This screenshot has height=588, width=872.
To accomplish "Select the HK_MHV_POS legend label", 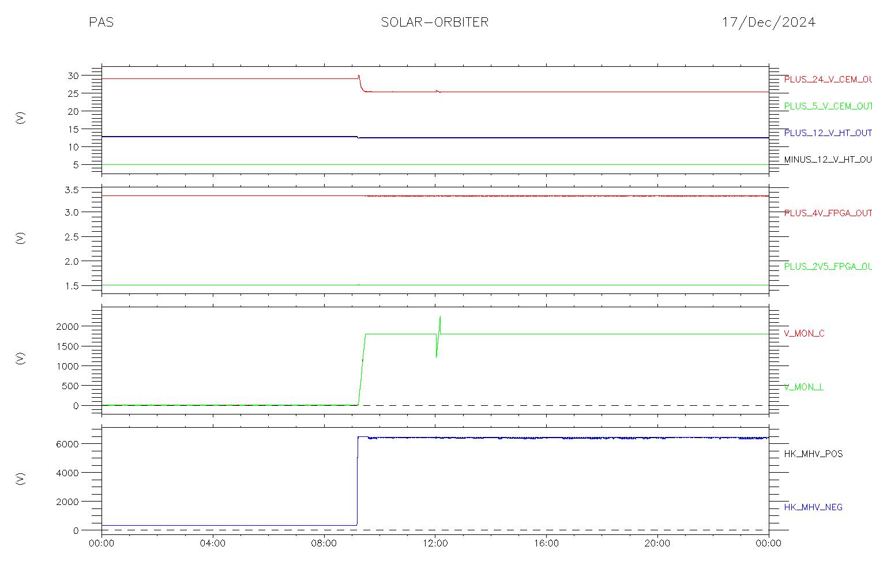I will click(x=813, y=454).
